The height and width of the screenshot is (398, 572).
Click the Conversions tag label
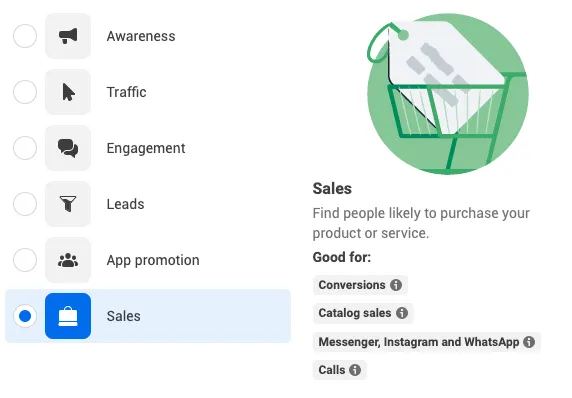point(352,285)
